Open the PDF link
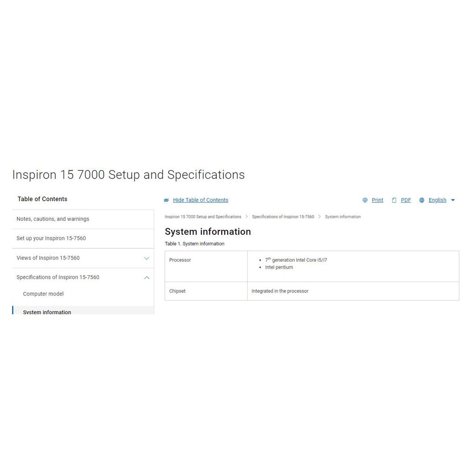The height and width of the screenshot is (476, 476). 406,200
